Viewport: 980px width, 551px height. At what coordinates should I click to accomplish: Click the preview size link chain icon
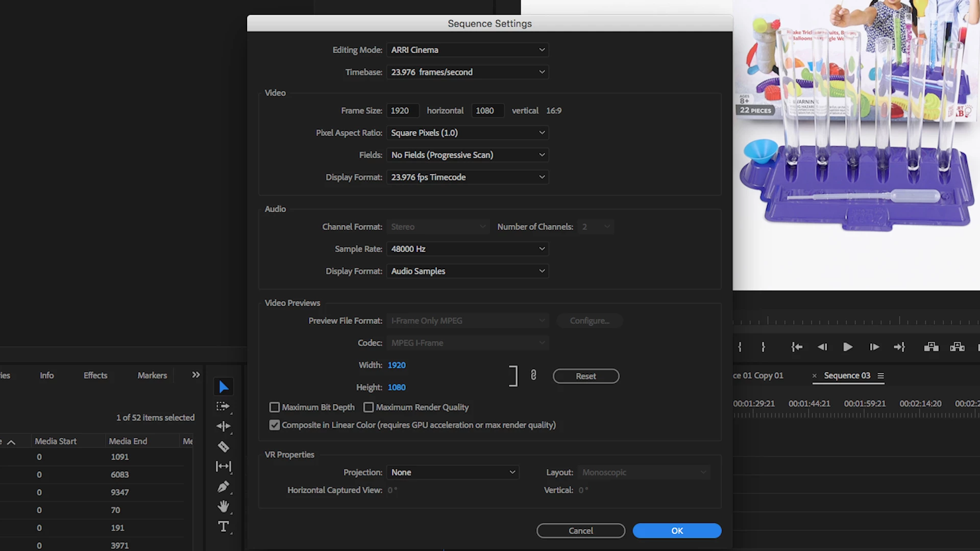click(x=533, y=375)
